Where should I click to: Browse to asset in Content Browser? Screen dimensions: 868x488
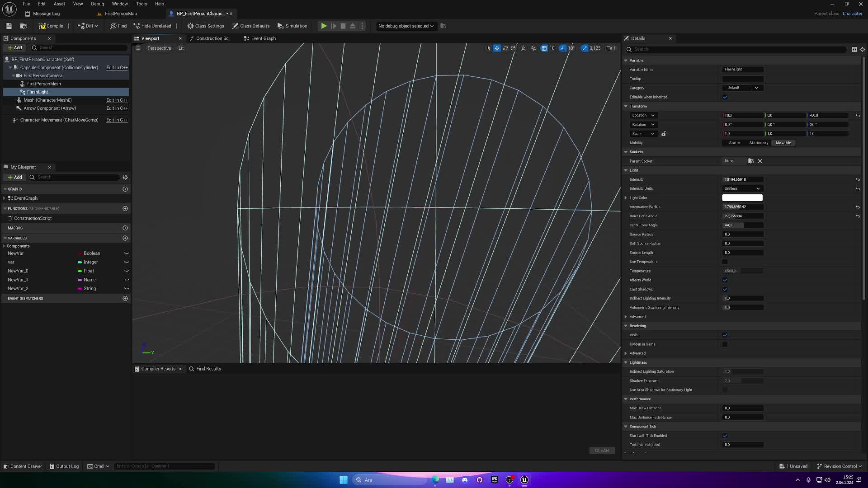pos(24,26)
